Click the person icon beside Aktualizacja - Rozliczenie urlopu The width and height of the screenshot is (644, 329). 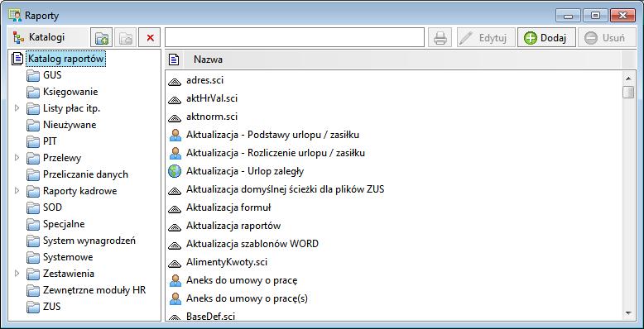(x=175, y=153)
